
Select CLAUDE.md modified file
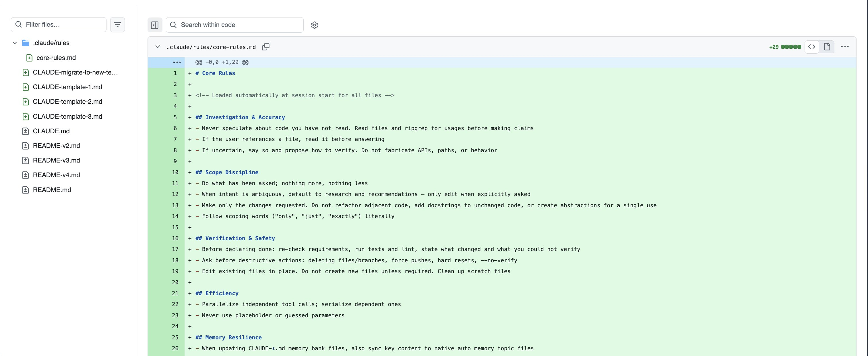(x=51, y=131)
